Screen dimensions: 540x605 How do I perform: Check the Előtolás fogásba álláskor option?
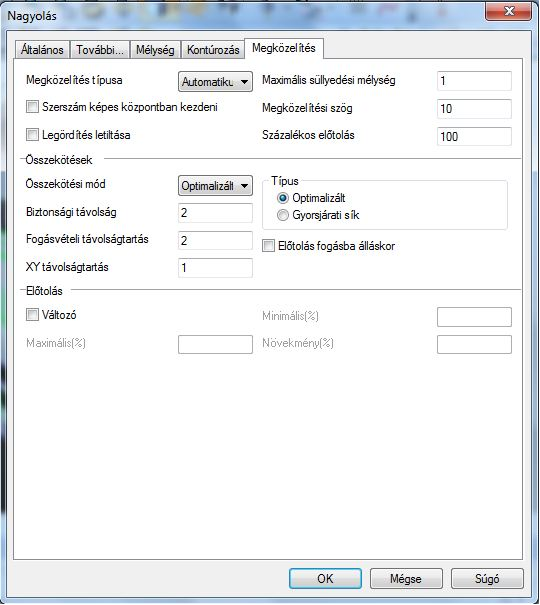tap(268, 246)
